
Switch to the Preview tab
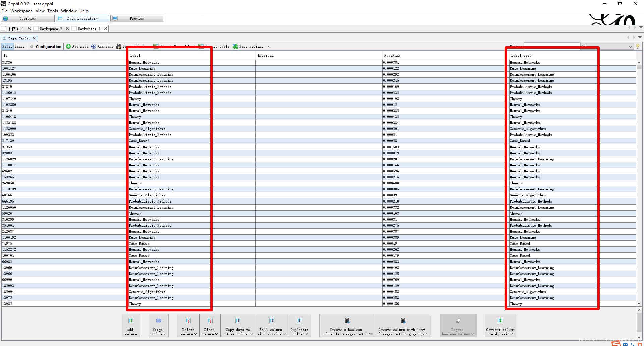(x=137, y=18)
